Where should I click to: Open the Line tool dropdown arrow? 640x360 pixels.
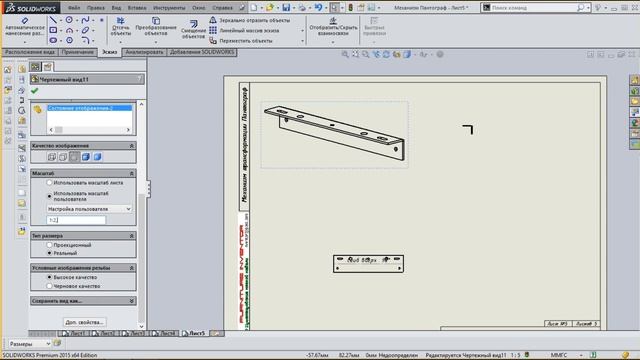[x=61, y=20]
